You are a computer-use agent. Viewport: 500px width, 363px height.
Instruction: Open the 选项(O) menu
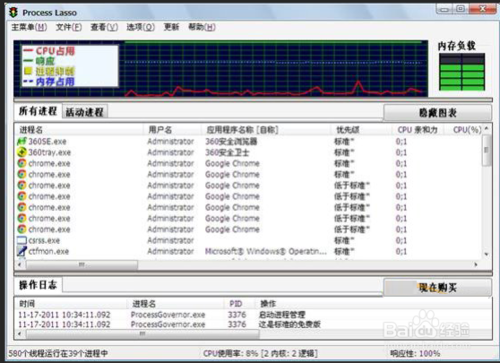(140, 27)
